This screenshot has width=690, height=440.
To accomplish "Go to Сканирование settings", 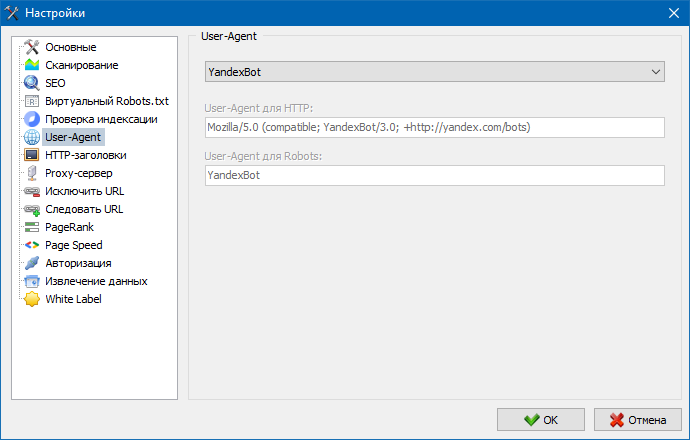I will coord(82,65).
